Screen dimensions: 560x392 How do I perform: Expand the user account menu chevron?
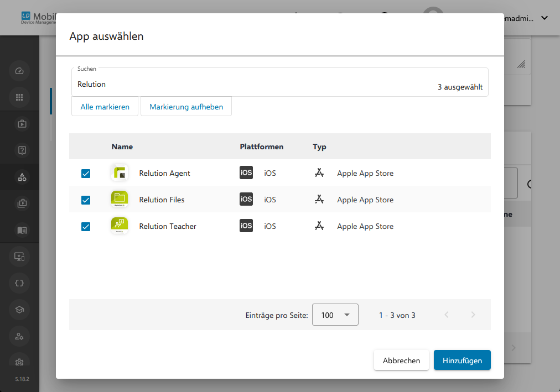pos(545,18)
